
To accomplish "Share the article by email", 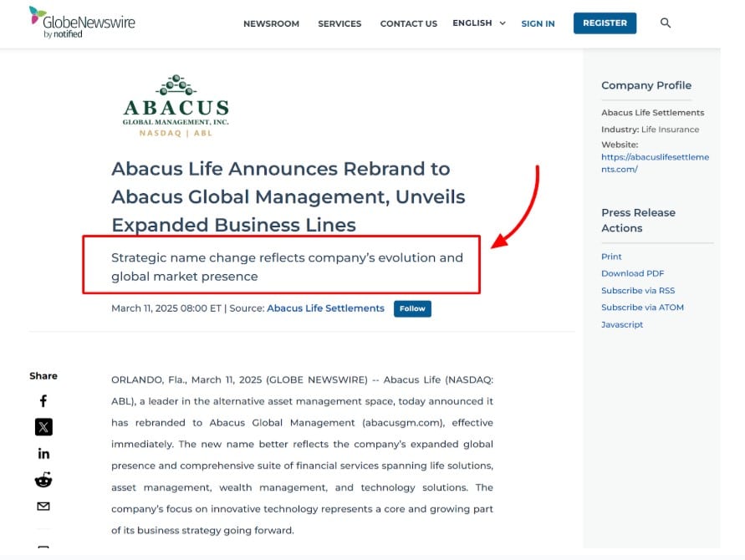I will [x=43, y=507].
